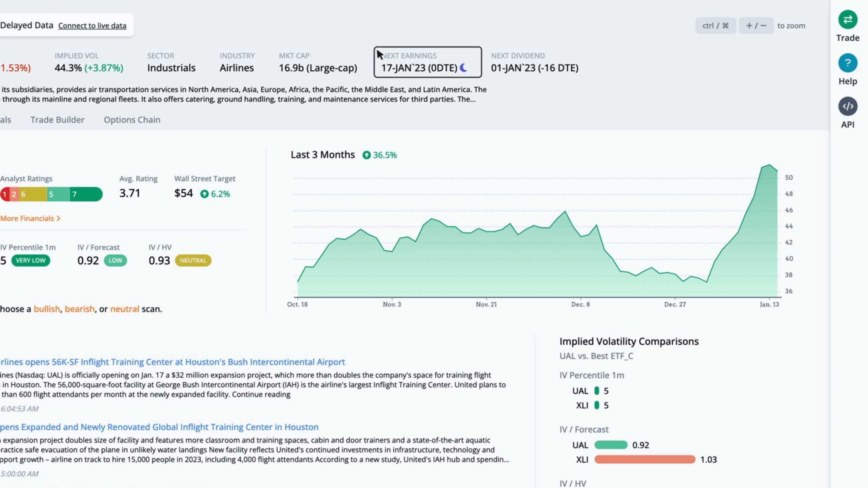
Task: Click the XLI IV / Forecast red bar
Action: tap(645, 459)
